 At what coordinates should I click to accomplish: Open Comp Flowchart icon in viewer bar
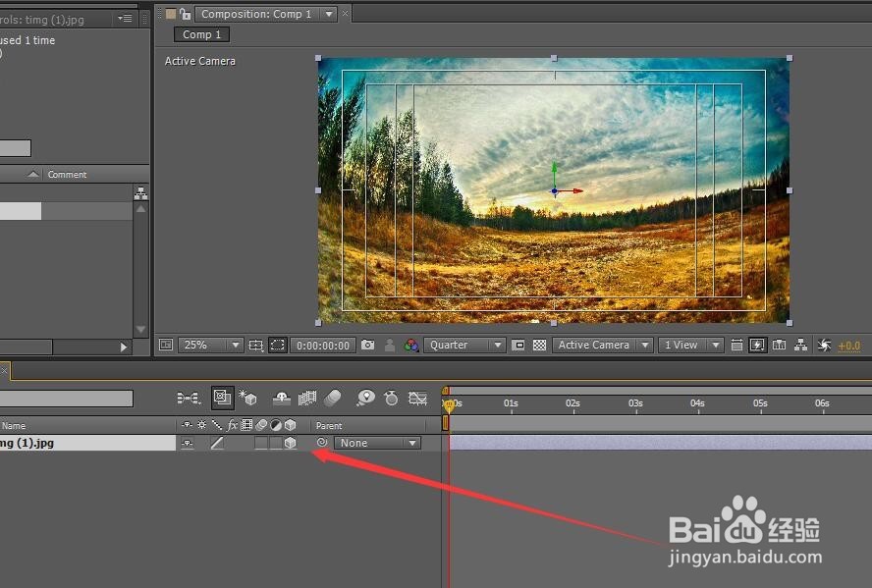(801, 346)
